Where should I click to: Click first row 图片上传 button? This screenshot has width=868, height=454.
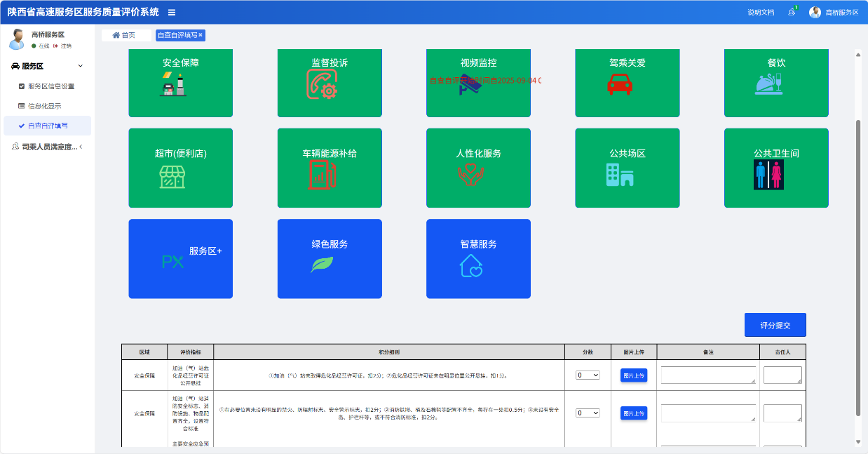(x=633, y=375)
